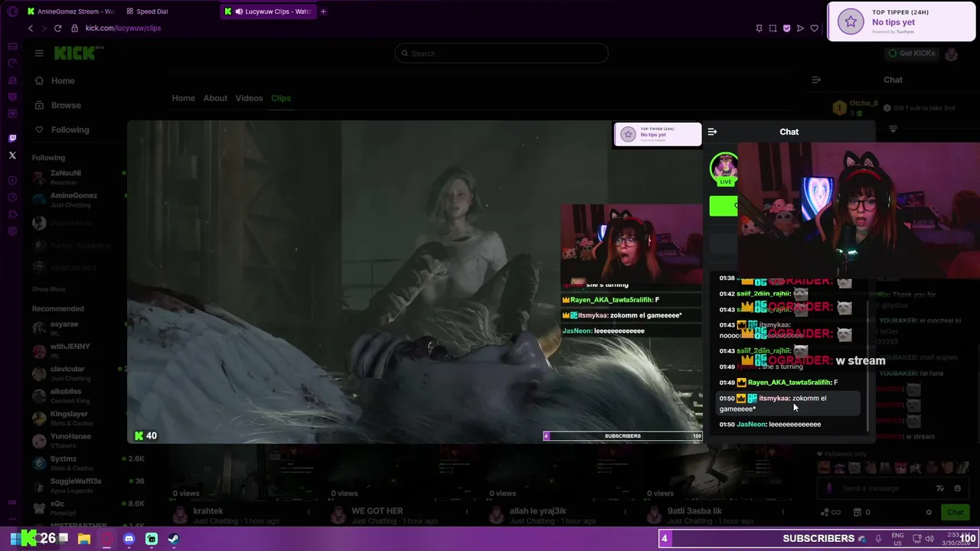Open the krahtek clip title

(208, 511)
